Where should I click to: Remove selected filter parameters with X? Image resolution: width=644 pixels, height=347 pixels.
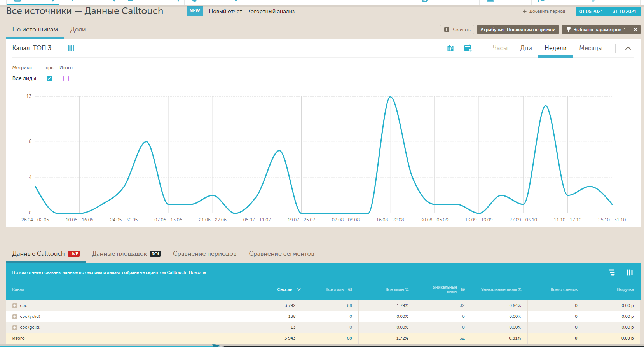coord(635,30)
